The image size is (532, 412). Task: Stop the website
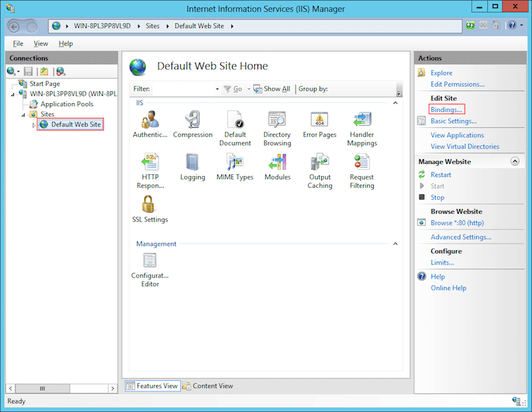(x=438, y=197)
